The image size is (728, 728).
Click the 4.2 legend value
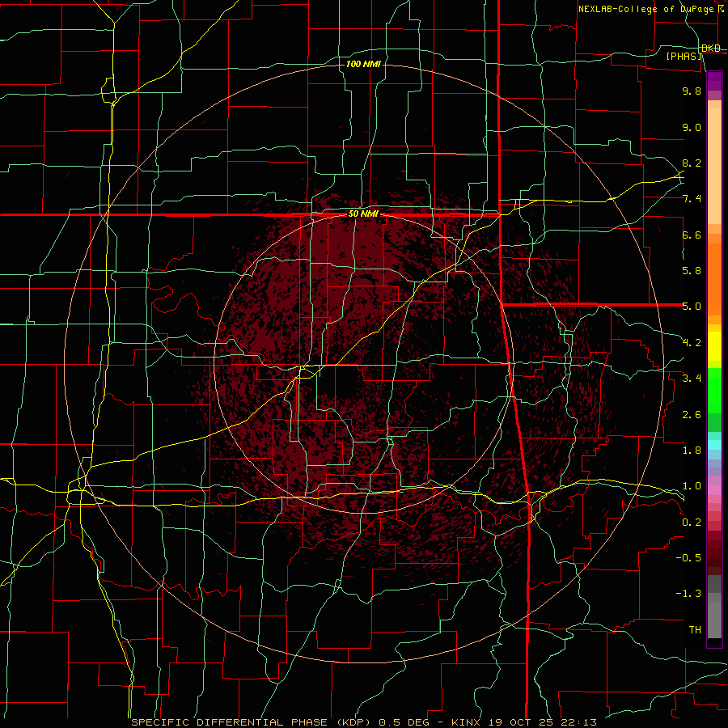692,343
